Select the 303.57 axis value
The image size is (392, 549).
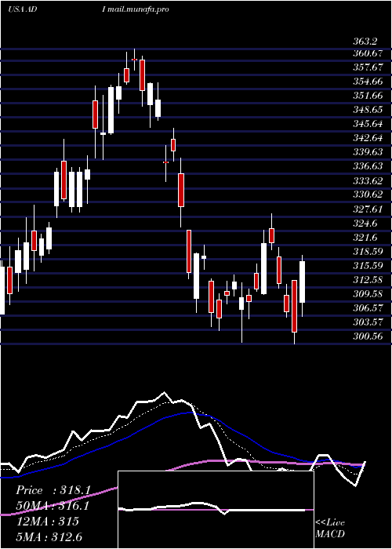point(368,322)
